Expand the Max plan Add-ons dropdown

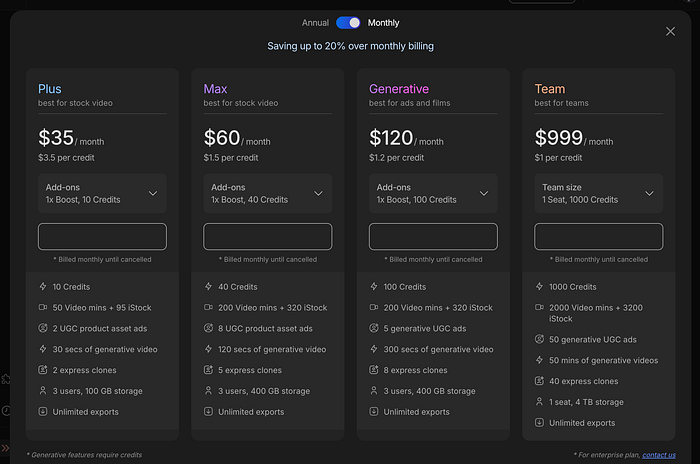click(267, 193)
